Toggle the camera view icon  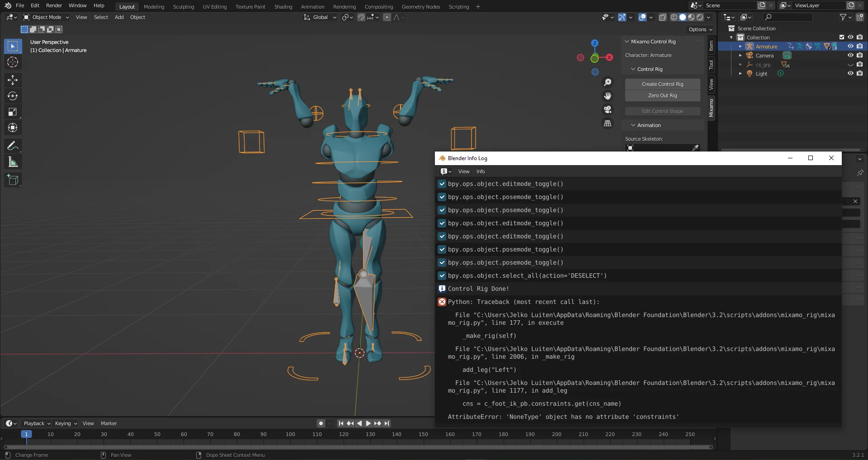pyautogui.click(x=608, y=109)
